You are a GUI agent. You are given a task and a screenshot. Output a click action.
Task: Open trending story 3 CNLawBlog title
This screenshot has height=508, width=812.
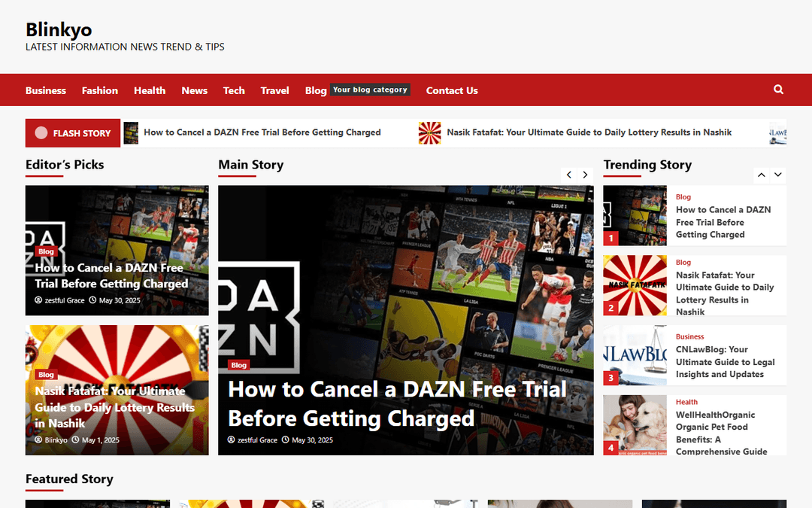click(x=725, y=362)
